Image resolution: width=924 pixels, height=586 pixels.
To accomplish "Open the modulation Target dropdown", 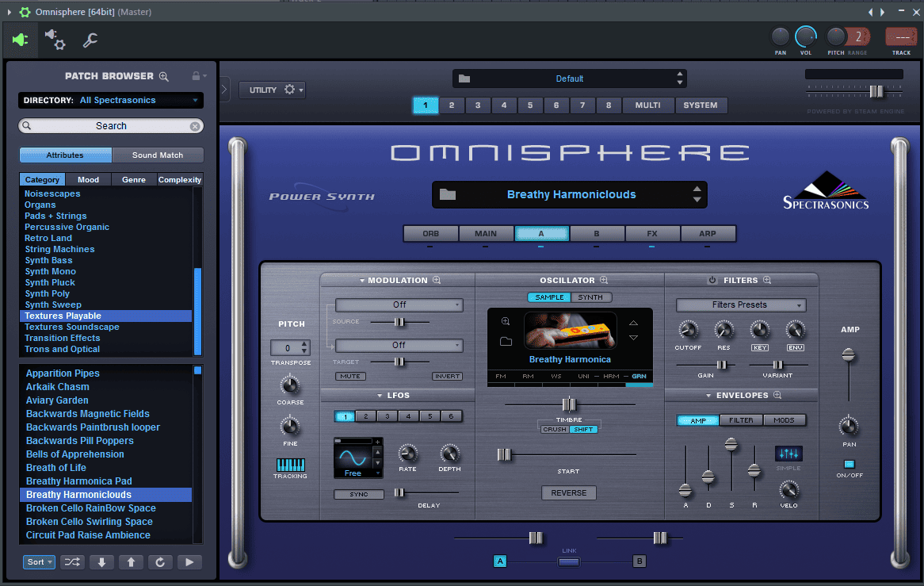I will point(399,345).
